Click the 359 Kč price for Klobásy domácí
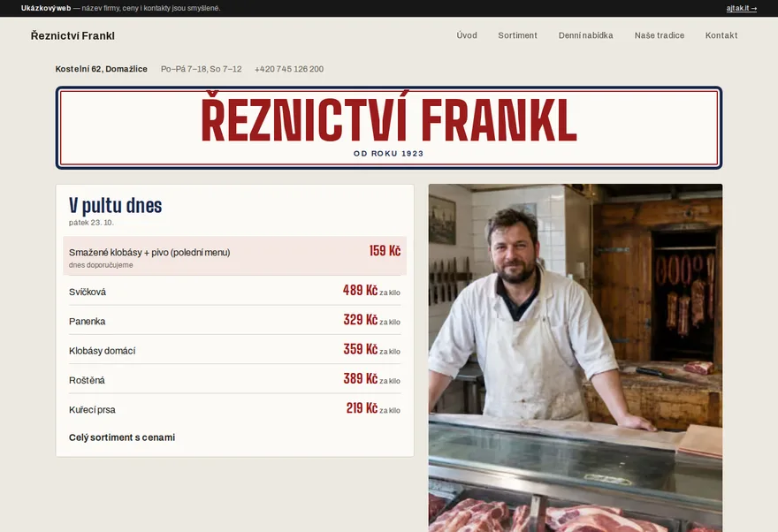Image resolution: width=778 pixels, height=532 pixels. (360, 349)
